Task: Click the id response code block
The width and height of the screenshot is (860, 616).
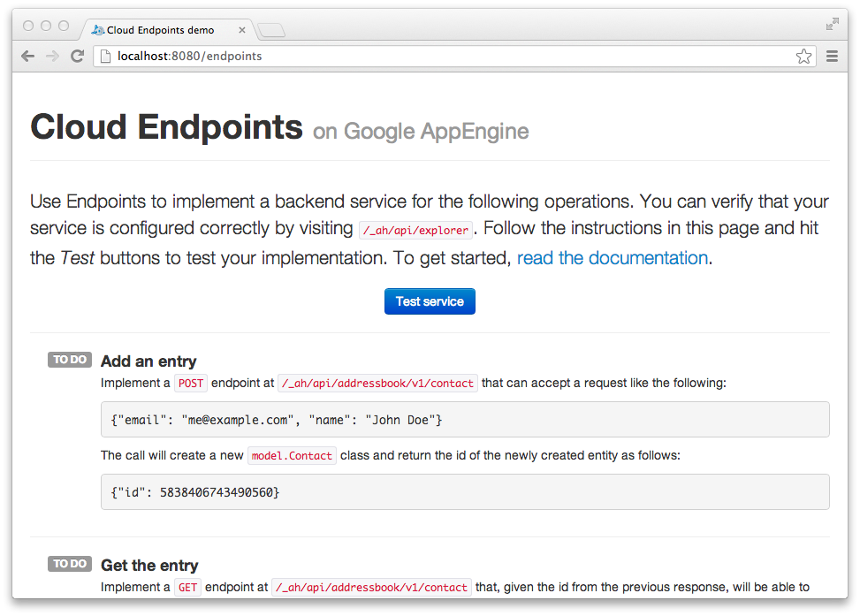Action: pos(465,492)
